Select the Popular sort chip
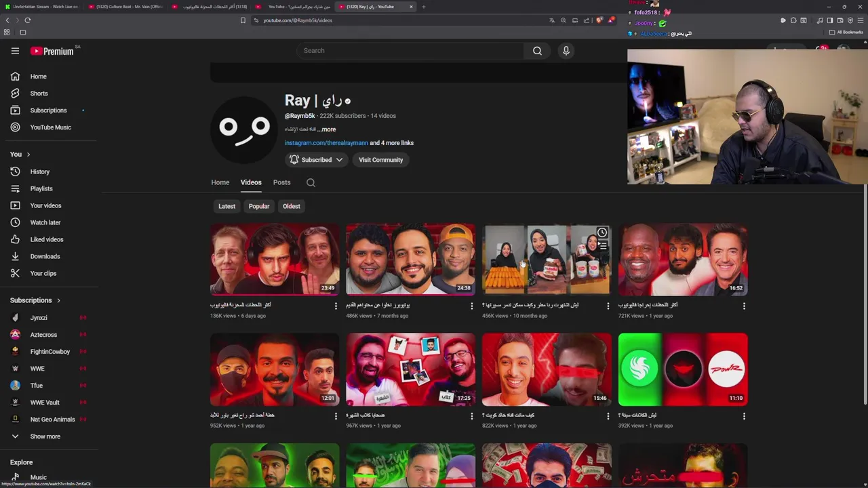Viewport: 868px width, 488px height. (259, 206)
